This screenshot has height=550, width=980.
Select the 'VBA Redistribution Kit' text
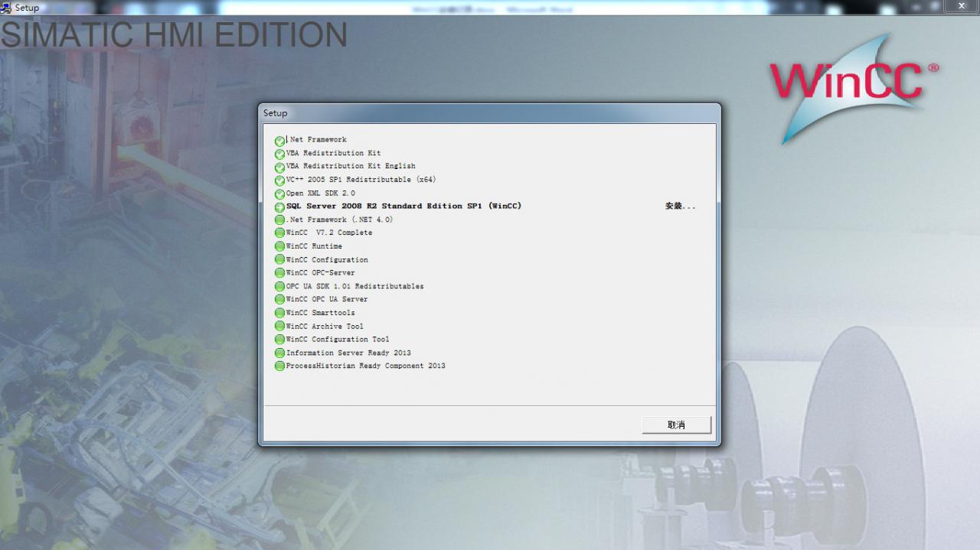coord(333,153)
